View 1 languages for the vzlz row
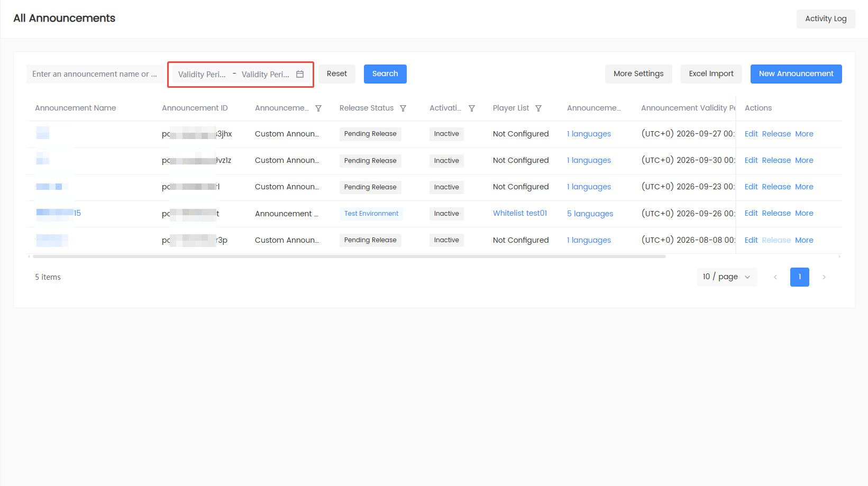 pos(589,160)
